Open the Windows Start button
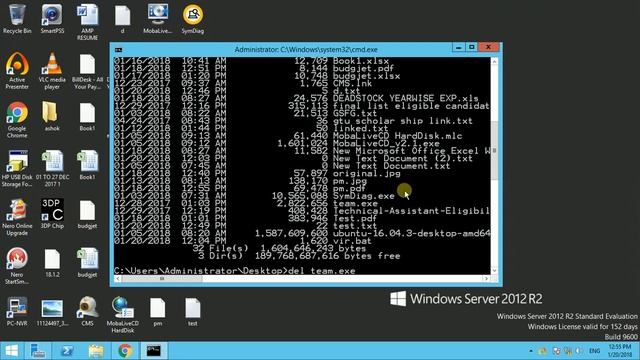Viewport: 640px width, 360px height. coord(11,351)
